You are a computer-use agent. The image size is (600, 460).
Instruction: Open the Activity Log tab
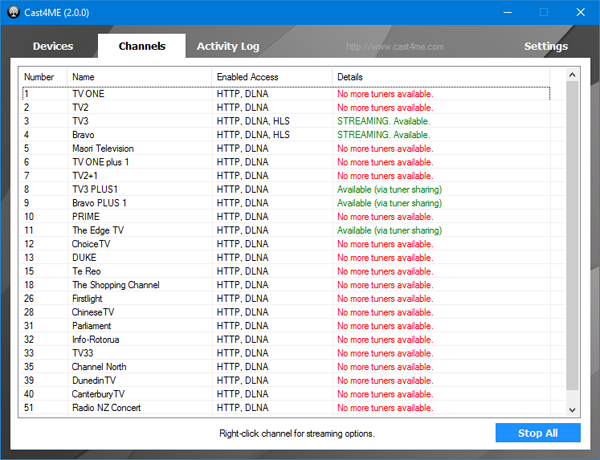pos(228,46)
